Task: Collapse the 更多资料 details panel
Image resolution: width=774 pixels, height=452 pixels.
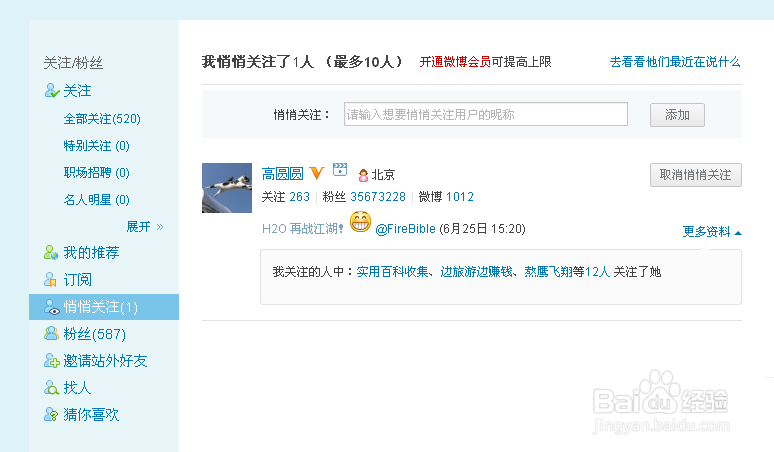Action: tap(712, 231)
